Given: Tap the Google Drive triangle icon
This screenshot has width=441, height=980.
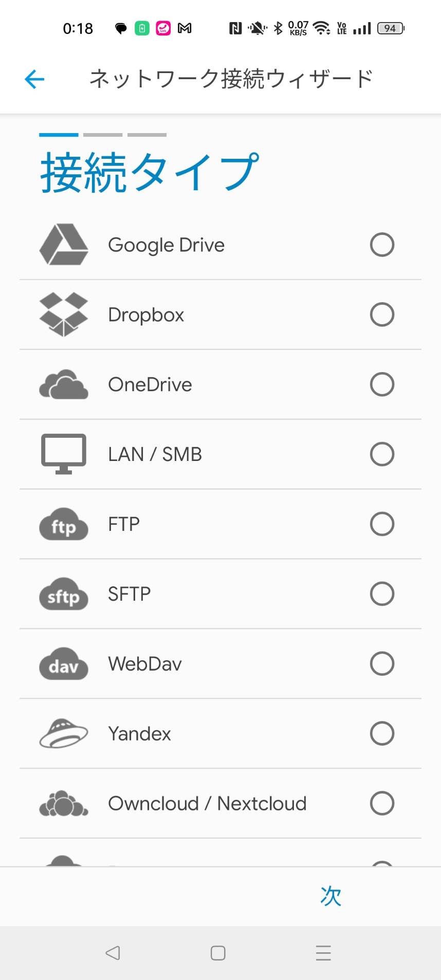Looking at the screenshot, I should 64,245.
